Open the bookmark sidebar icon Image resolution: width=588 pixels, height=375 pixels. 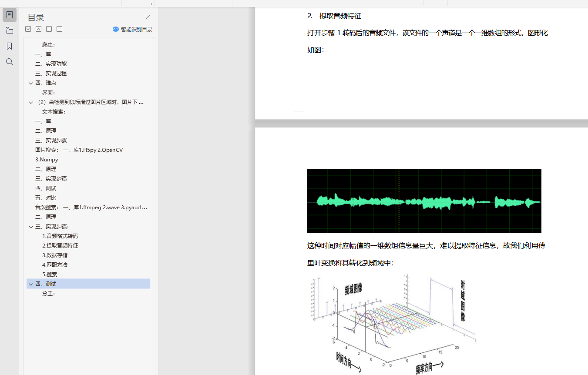pyautogui.click(x=10, y=46)
